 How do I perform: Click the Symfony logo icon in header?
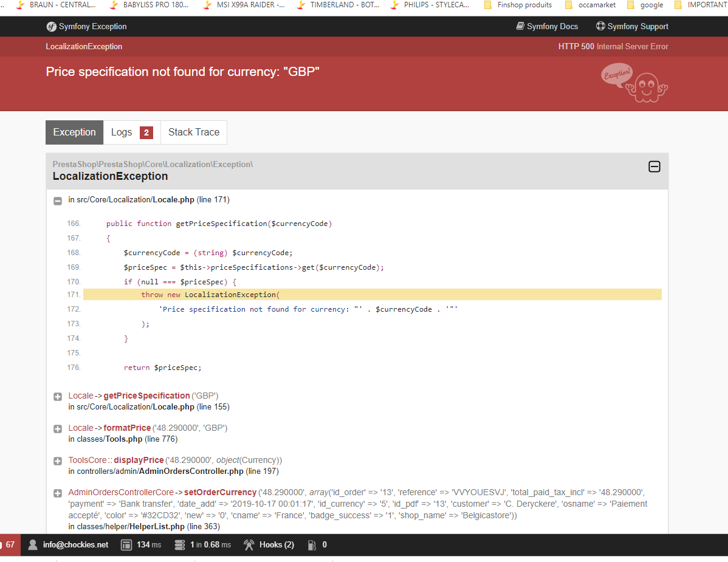51,27
